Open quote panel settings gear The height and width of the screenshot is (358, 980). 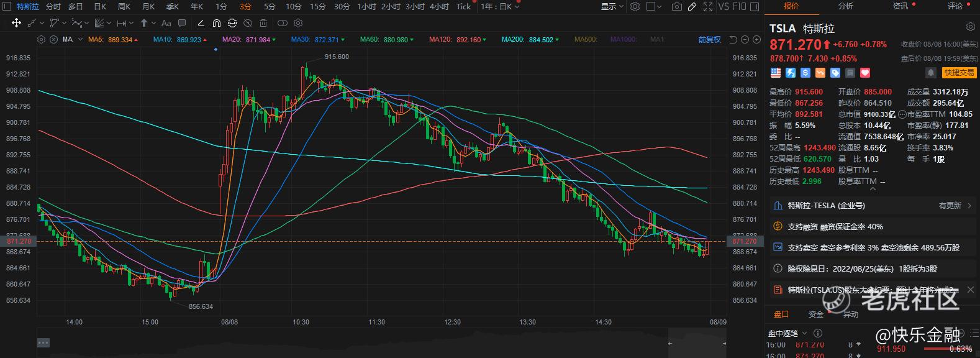point(970,27)
